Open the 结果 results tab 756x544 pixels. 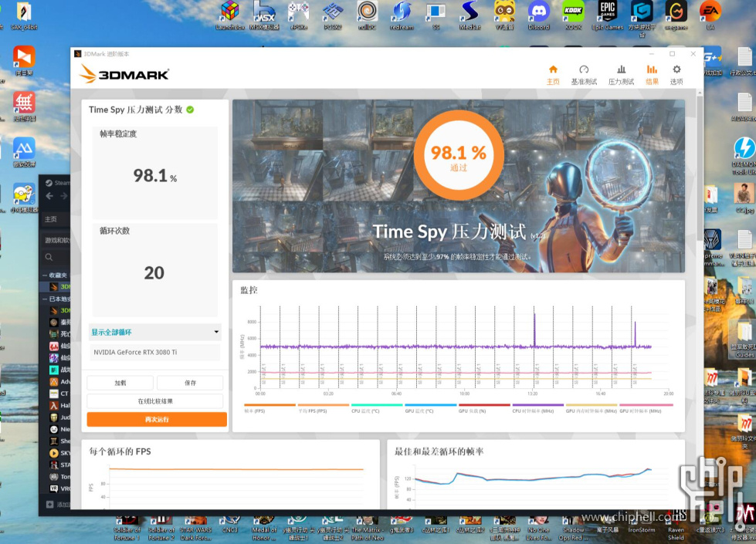point(652,75)
